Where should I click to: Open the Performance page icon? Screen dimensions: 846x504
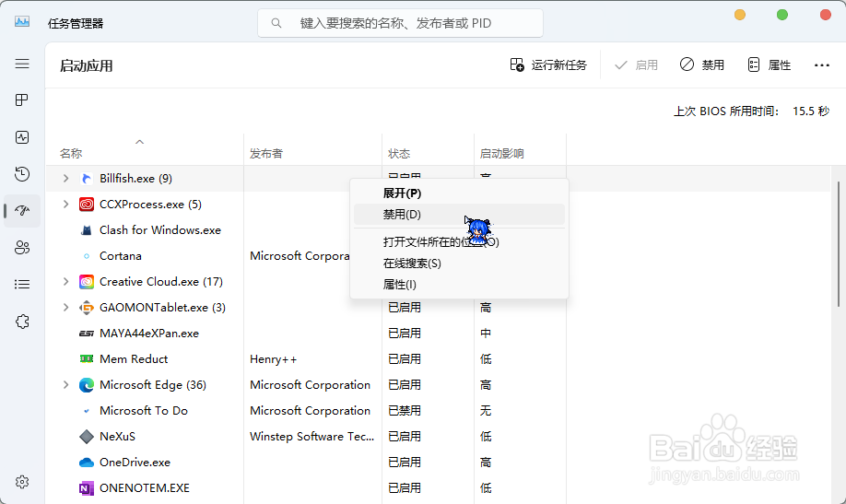pyautogui.click(x=22, y=137)
